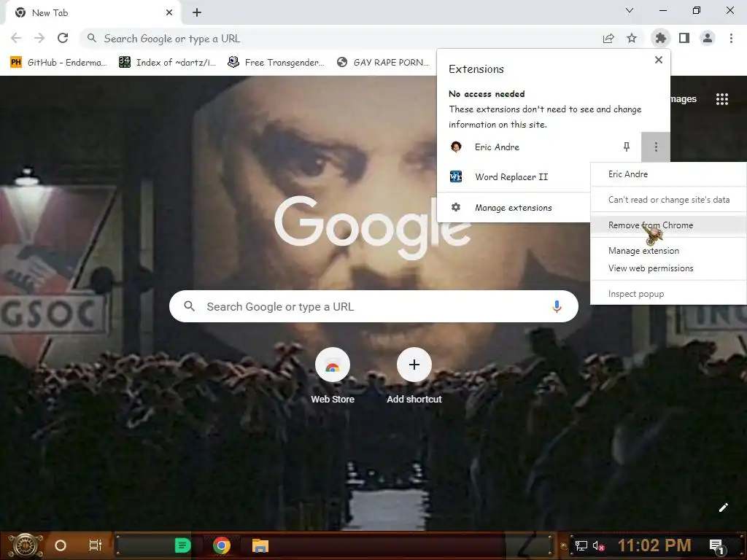Screen dimensions: 747x560
Task: Click the Images link
Action: pyautogui.click(x=684, y=99)
